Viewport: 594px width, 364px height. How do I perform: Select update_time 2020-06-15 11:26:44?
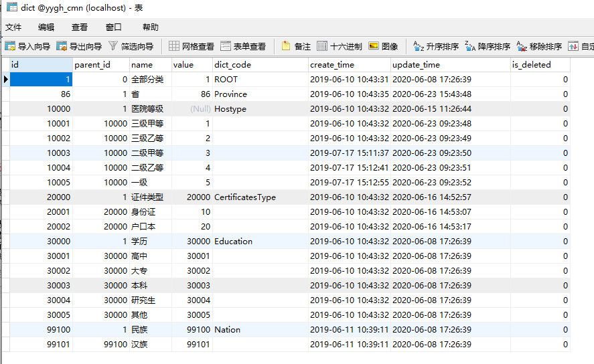(451, 109)
